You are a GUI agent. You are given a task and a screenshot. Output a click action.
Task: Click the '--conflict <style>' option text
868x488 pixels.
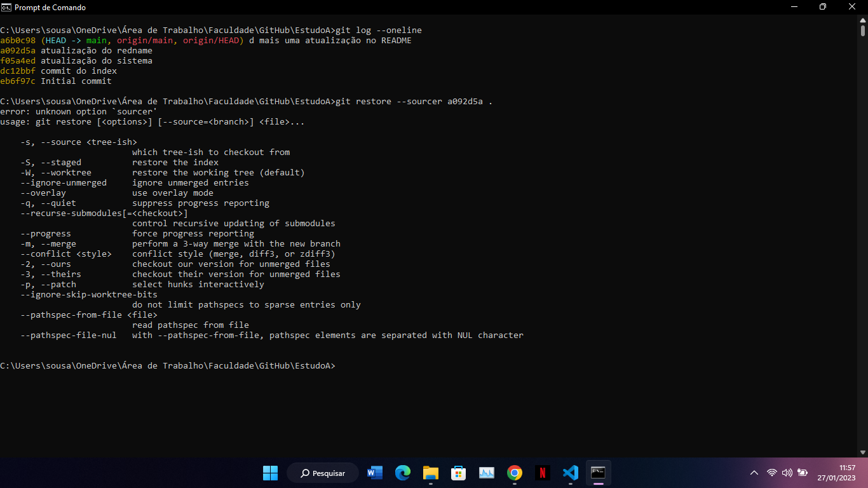tap(66, 254)
